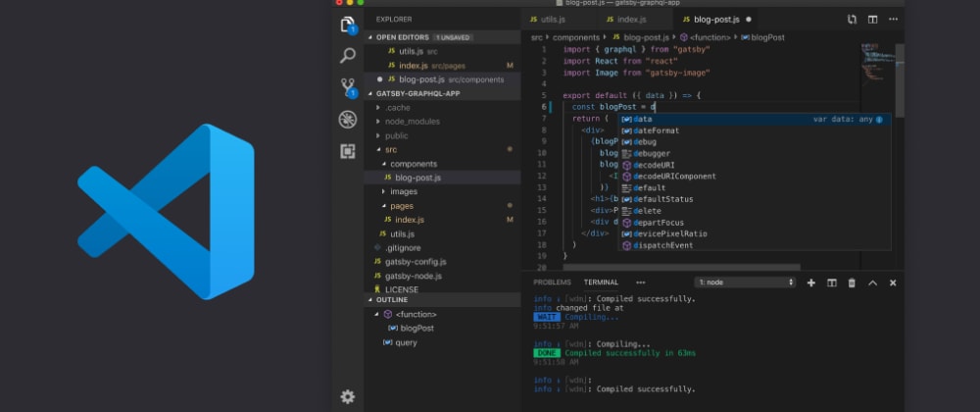Choose defaultStatus suggestion in autocomplete
The width and height of the screenshot is (980, 412).
coord(755,199)
